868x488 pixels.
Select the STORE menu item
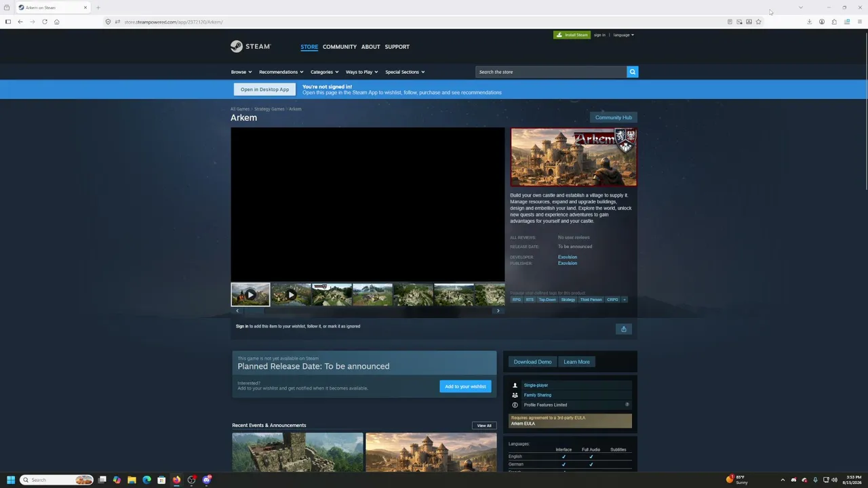[309, 47]
